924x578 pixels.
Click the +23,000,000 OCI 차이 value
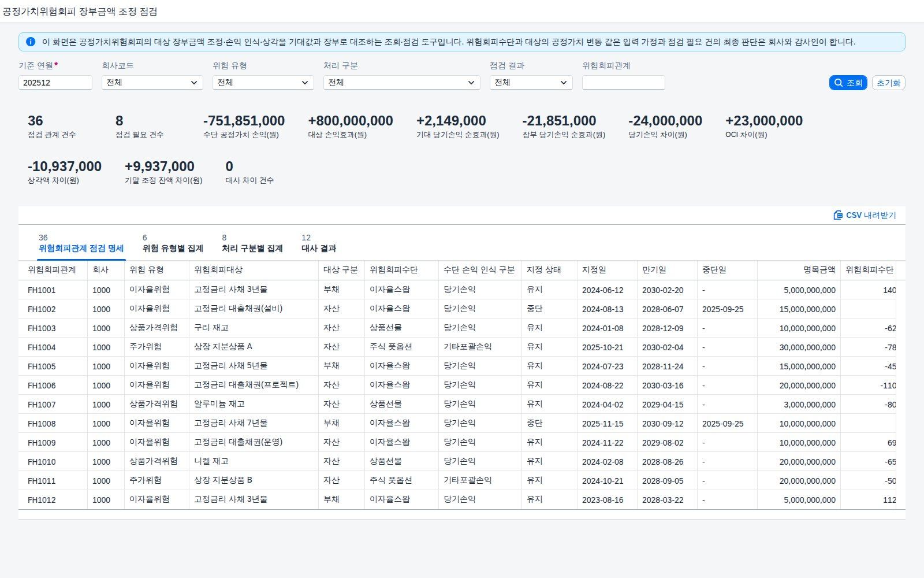pos(764,121)
